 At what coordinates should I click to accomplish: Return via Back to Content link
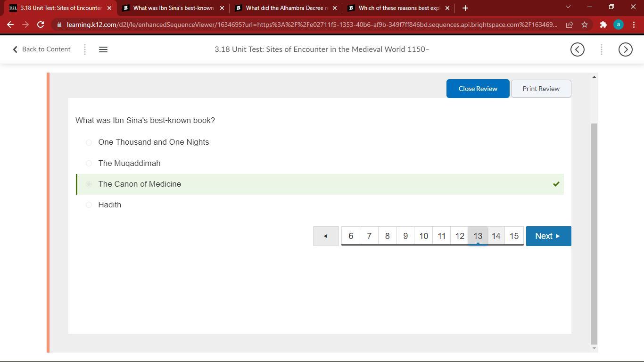41,49
